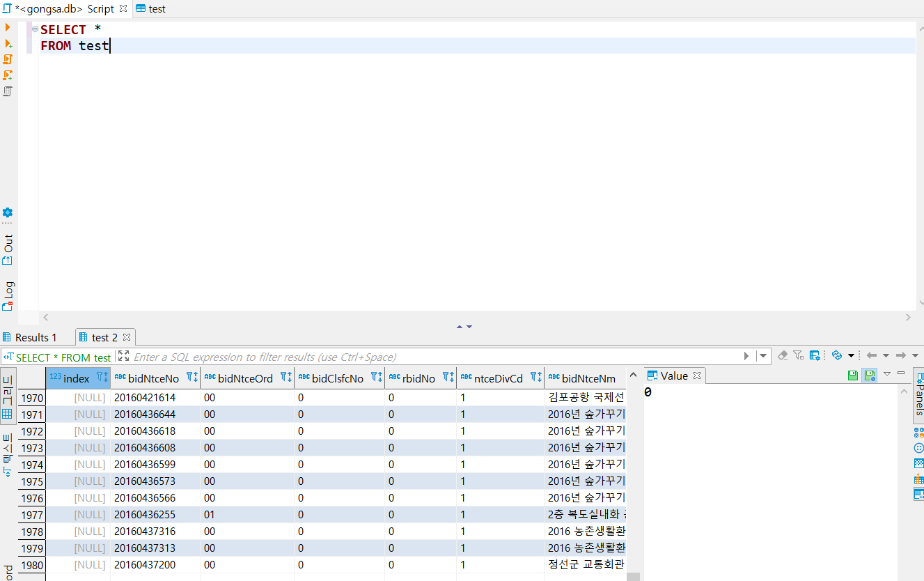Open metadata panel circle icon
Screen dimensions: 924x581
pos(918,448)
